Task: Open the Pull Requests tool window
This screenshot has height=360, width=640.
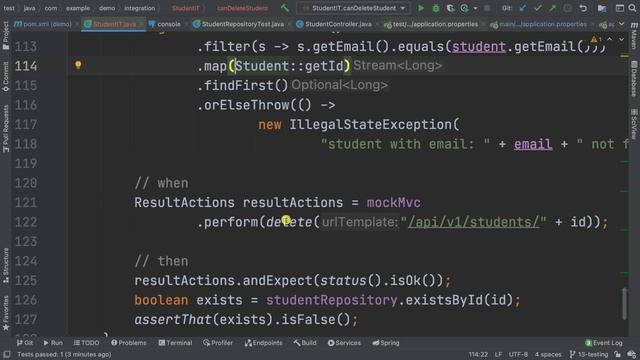Action: pos(6,128)
